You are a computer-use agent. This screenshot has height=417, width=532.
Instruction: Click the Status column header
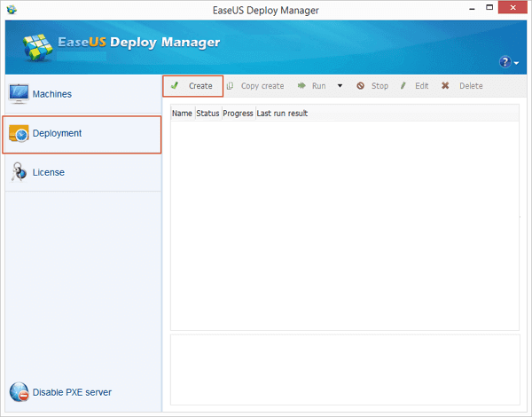tap(207, 114)
